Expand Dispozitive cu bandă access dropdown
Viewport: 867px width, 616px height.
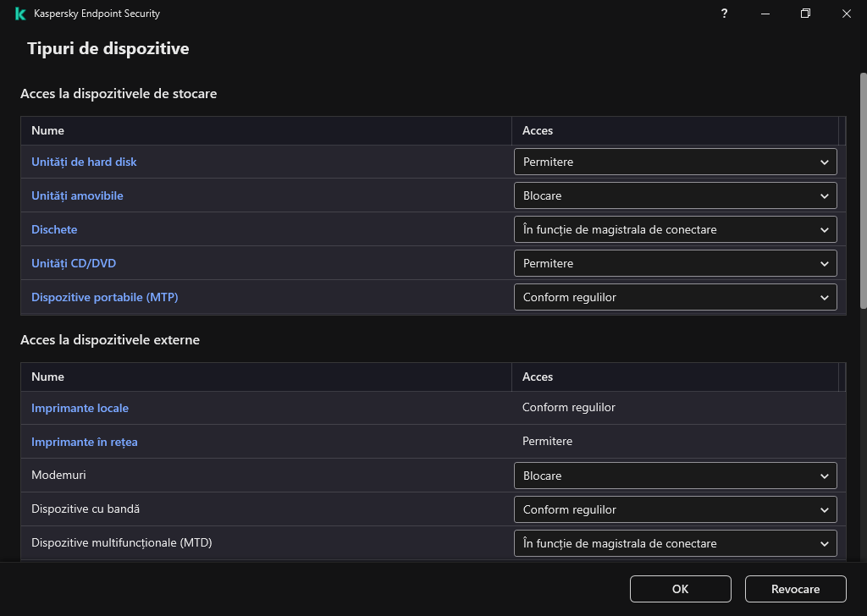pos(675,509)
